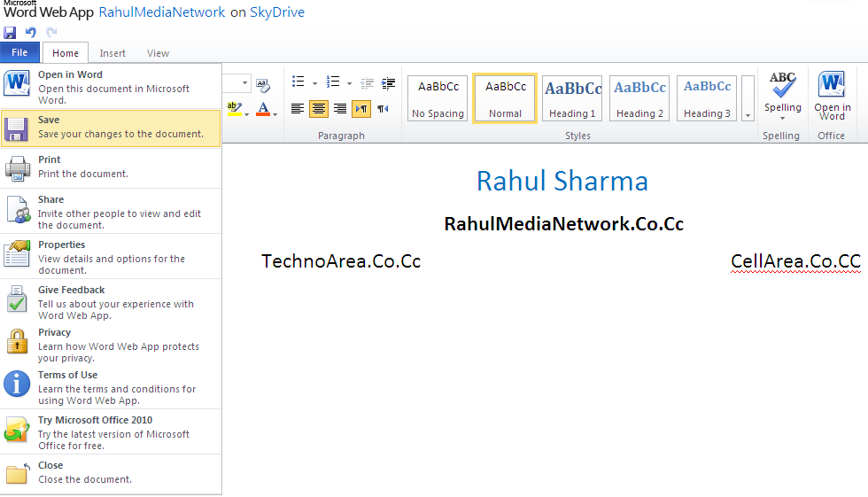Switch to the Home tab

(66, 53)
